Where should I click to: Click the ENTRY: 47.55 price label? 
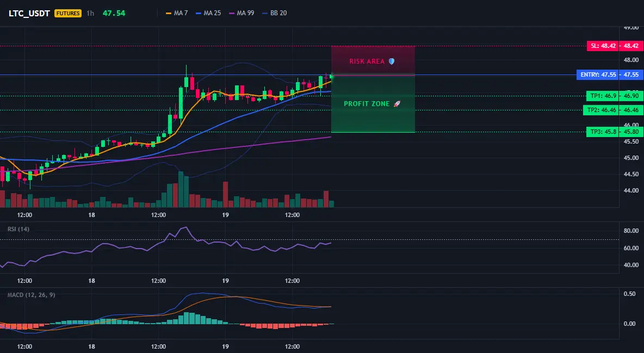pos(598,75)
